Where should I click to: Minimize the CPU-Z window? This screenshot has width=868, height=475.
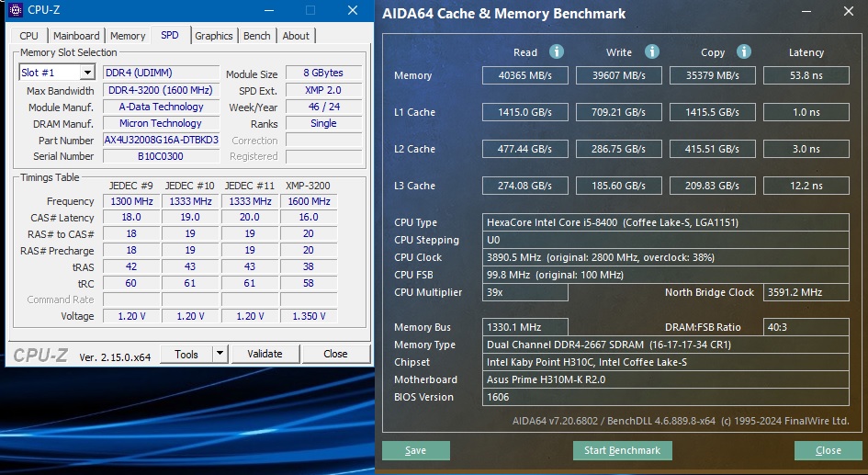(x=269, y=10)
